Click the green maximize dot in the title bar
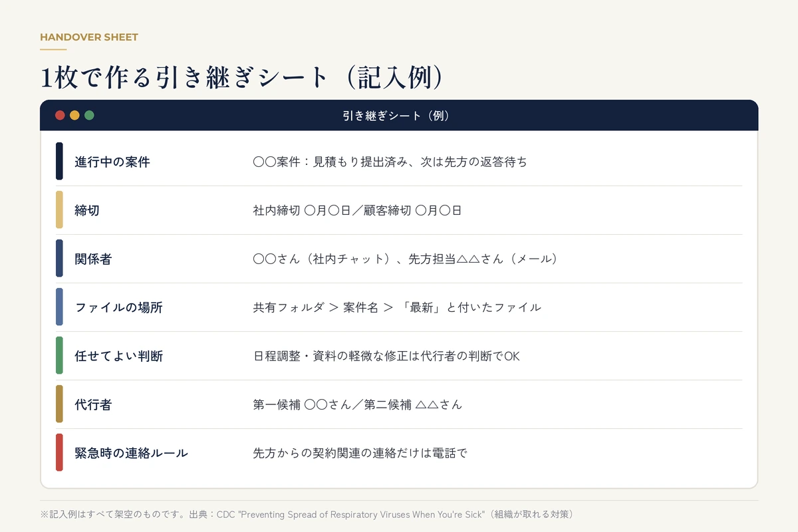This screenshot has height=532, width=798. (x=89, y=115)
